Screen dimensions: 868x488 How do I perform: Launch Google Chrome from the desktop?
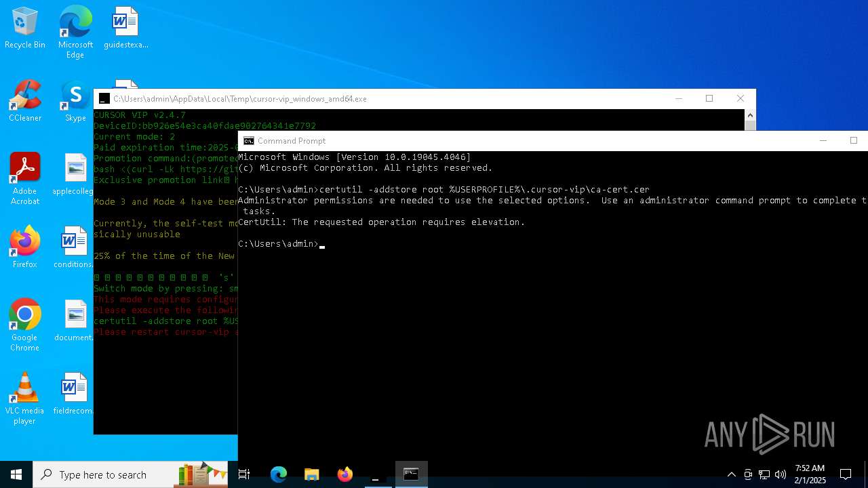[x=25, y=325]
